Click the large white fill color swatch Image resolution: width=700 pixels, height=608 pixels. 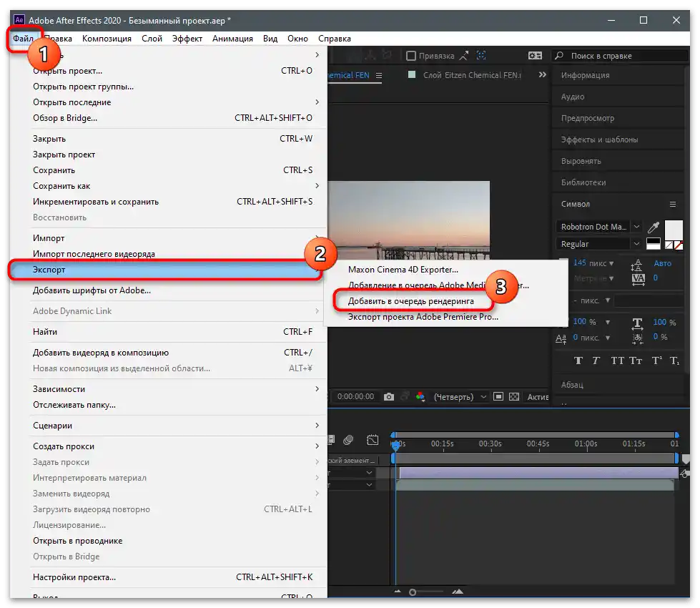pos(674,230)
